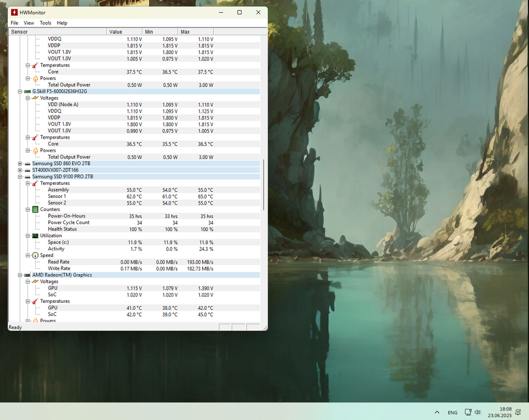Click thermometer icon in first Temperatures section

click(x=35, y=66)
